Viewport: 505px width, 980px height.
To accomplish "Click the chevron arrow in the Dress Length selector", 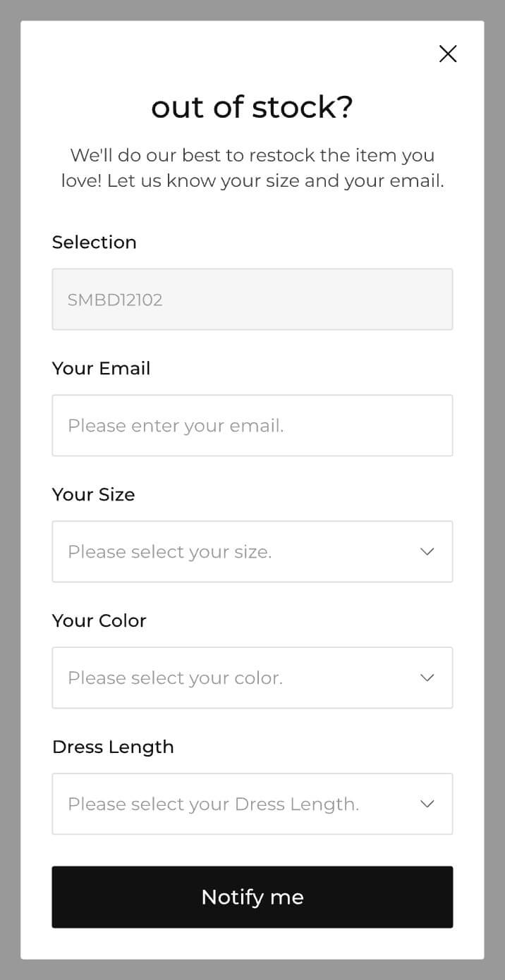I will click(x=427, y=804).
